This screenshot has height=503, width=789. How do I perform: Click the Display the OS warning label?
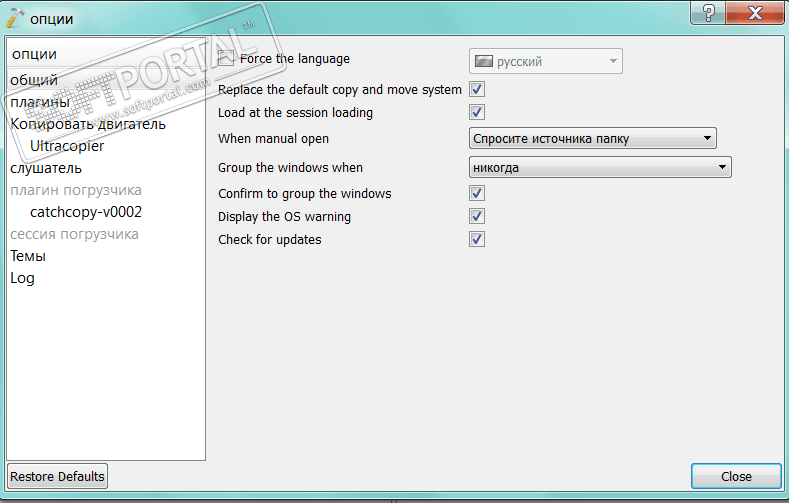(284, 217)
